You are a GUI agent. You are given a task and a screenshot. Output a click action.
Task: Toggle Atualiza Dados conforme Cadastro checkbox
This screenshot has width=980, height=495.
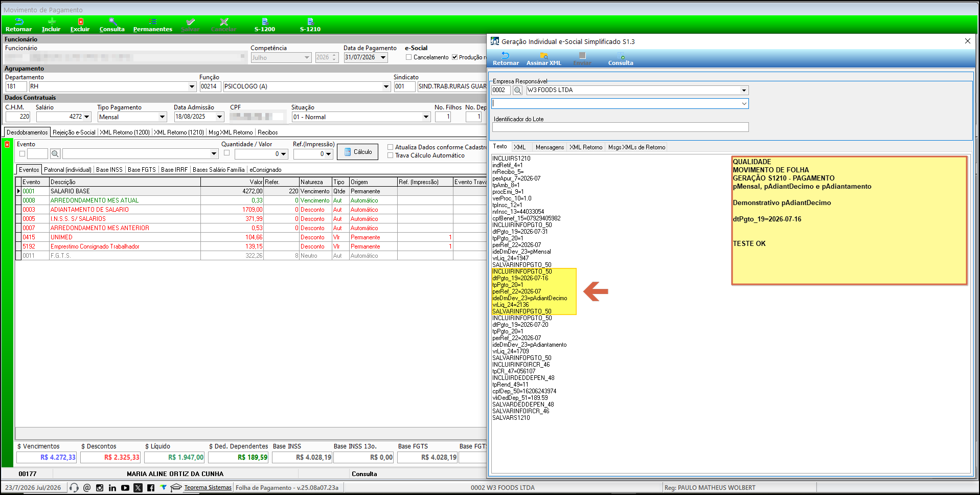(x=390, y=147)
